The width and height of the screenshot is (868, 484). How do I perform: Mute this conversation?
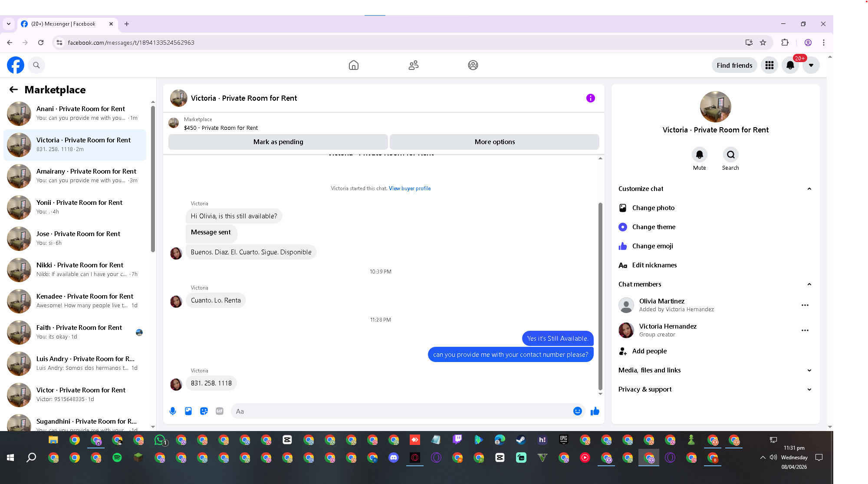pyautogui.click(x=699, y=155)
